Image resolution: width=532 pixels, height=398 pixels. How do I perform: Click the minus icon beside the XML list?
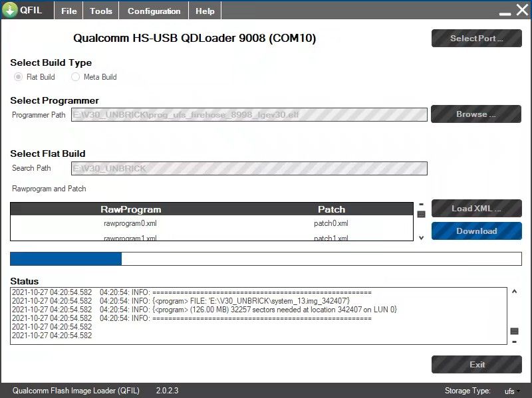coord(421,205)
